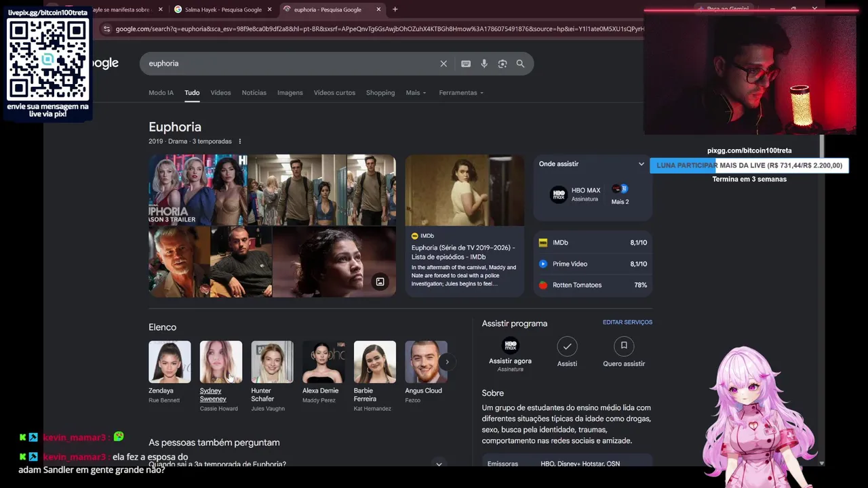Toggle Quero assistir bookmark
The width and height of the screenshot is (868, 488).
[624, 346]
